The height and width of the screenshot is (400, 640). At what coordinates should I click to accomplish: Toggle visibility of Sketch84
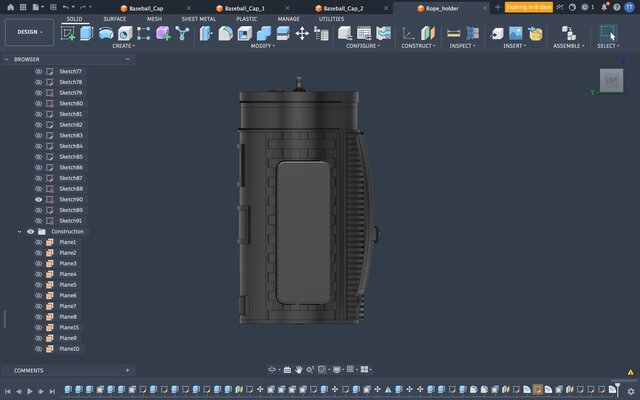[x=38, y=146]
